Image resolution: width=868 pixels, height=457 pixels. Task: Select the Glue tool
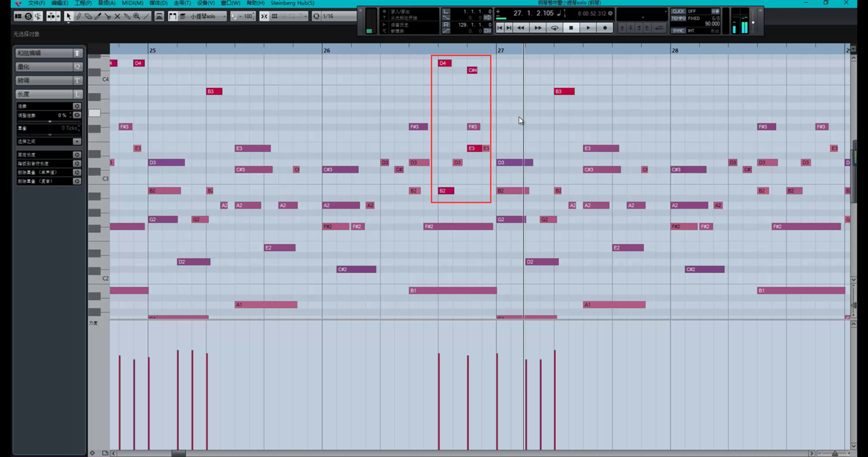click(127, 16)
